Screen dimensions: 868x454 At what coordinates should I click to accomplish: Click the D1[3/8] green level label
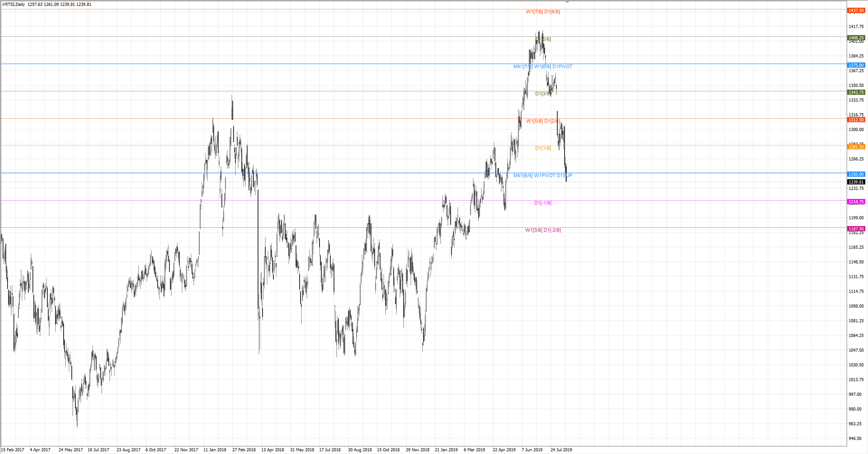(x=542, y=93)
